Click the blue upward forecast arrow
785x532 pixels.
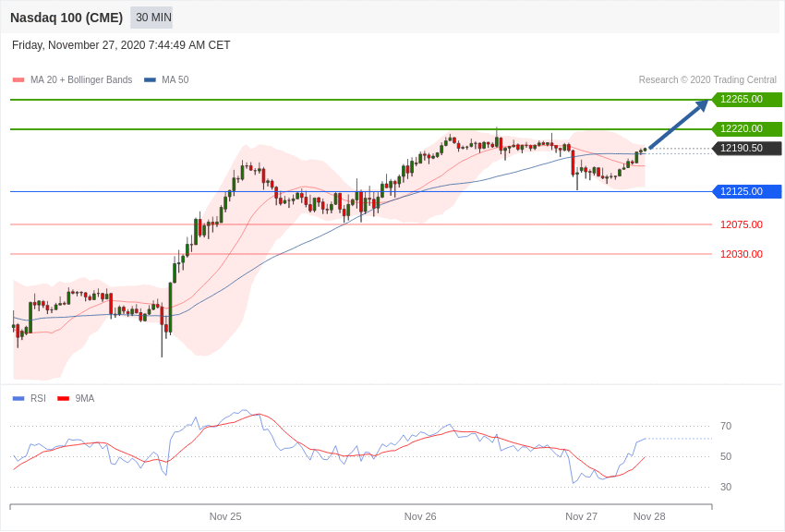pos(679,124)
